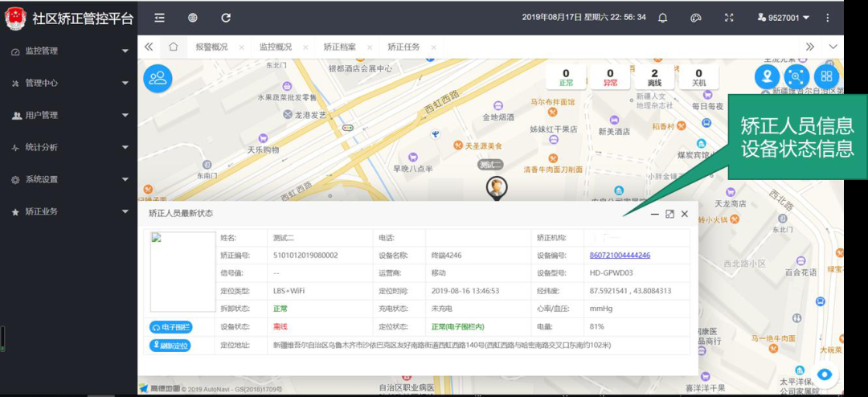Open device number link 860721004444246
This screenshot has width=868, height=397.
[x=620, y=256]
